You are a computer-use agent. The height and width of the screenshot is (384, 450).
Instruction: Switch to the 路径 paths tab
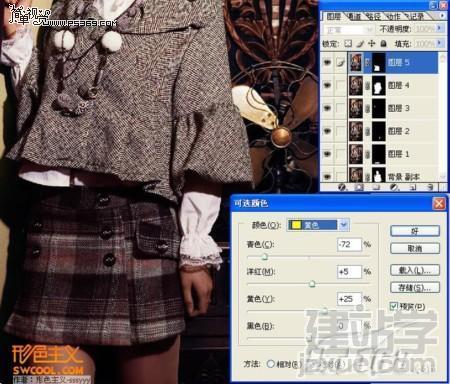click(x=374, y=16)
